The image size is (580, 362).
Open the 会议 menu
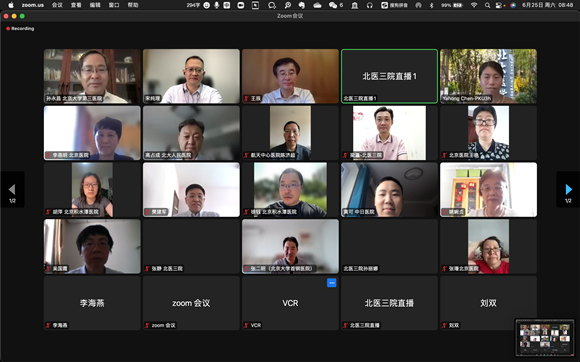click(57, 5)
